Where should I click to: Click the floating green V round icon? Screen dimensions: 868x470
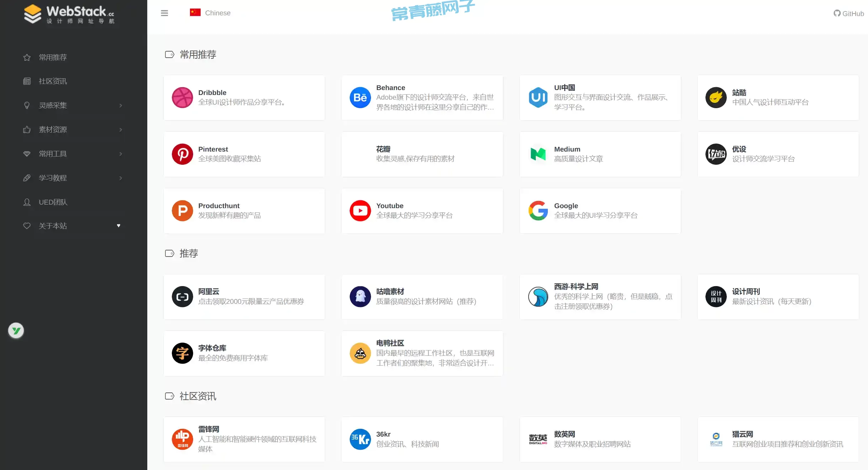pyautogui.click(x=16, y=331)
